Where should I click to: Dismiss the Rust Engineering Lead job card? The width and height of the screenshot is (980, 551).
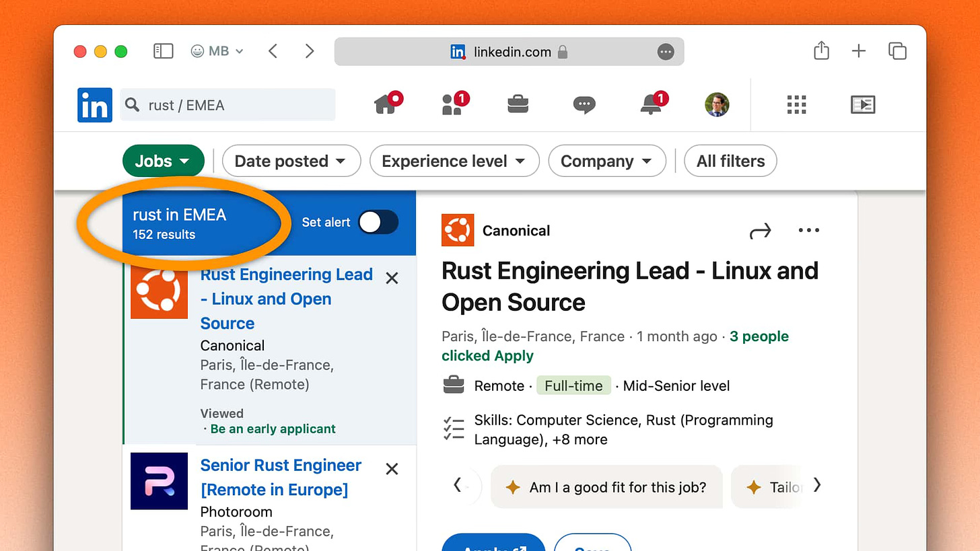[392, 278]
